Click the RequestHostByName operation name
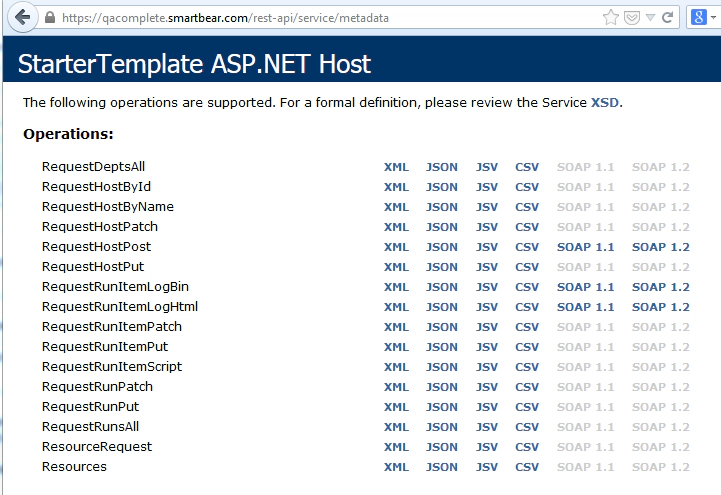The image size is (721, 495). (x=108, y=206)
